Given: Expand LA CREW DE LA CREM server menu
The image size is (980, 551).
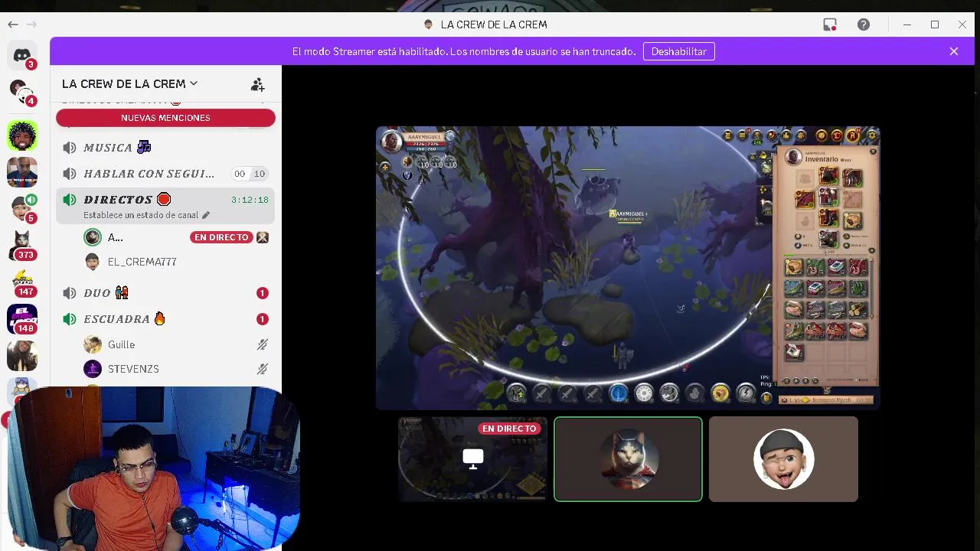Looking at the screenshot, I should click(129, 83).
